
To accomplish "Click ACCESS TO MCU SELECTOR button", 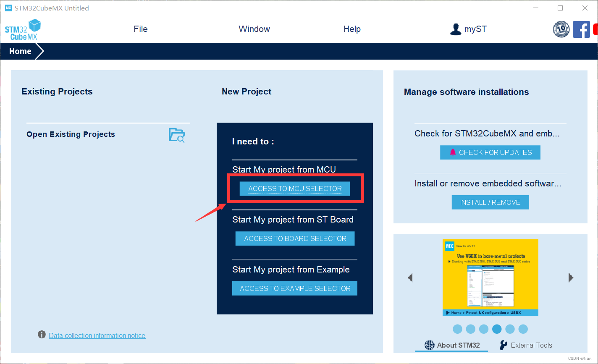I will [x=295, y=189].
